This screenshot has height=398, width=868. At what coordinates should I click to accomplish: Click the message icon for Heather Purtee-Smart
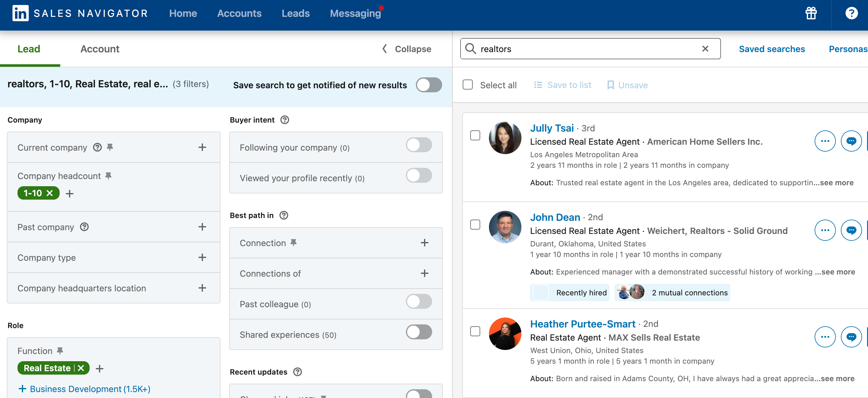[x=852, y=337]
